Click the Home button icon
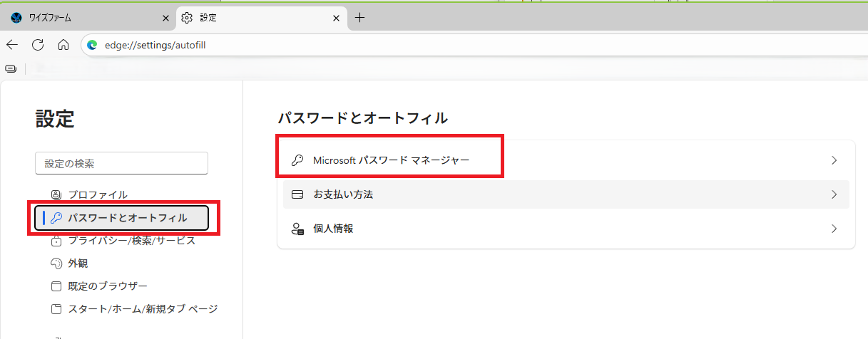The width and height of the screenshot is (868, 339). coord(63,45)
